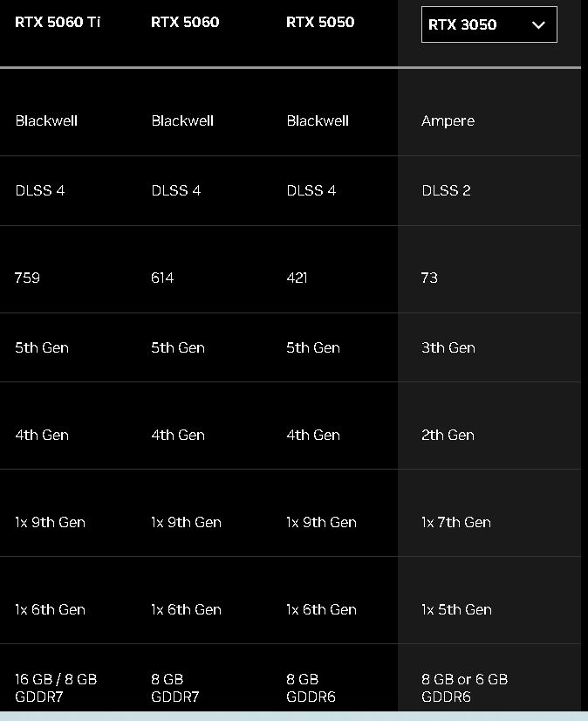The image size is (588, 721).
Task: Click the 1x 5th Gen cell
Action: coord(455,609)
